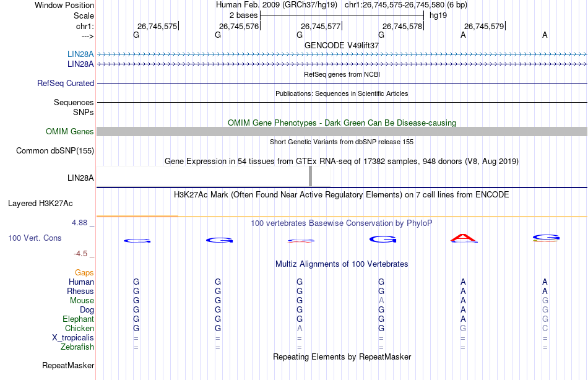588x380 pixels.
Task: Click the 'RefSeq genes from NCBI' title
Action: tap(342, 74)
